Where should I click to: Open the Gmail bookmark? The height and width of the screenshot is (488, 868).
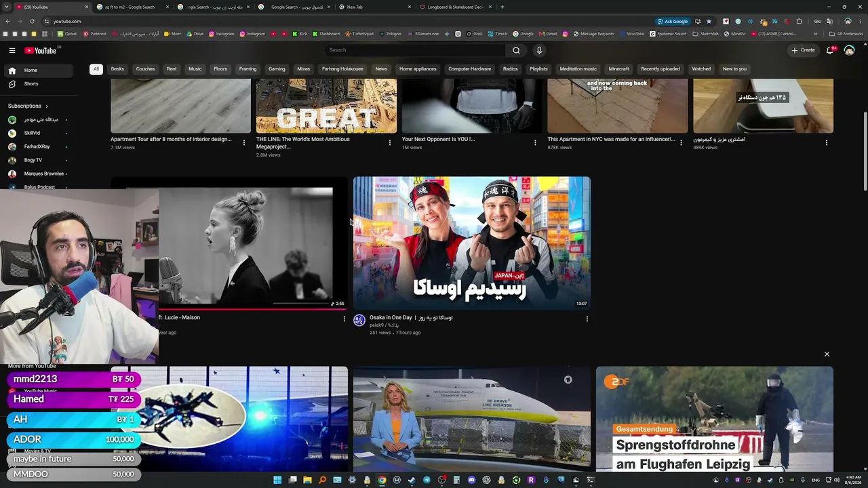point(548,34)
